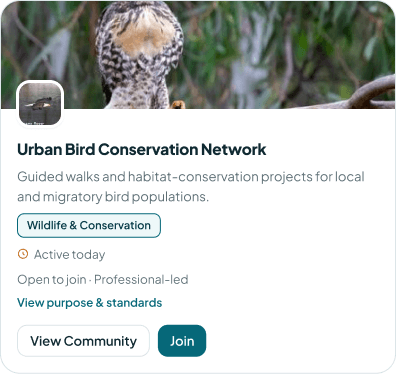The image size is (396, 374).
Task: Click the Professional-led label
Action: [141, 279]
